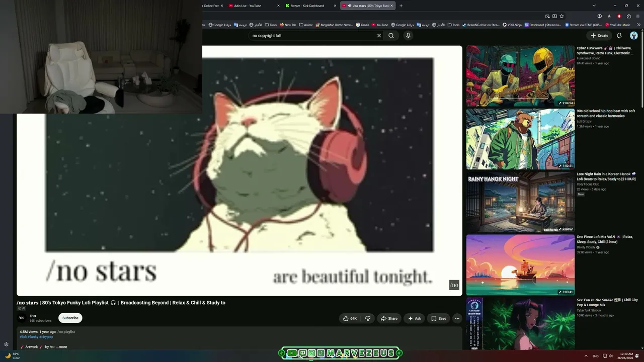644x362 pixels.
Task: Open the Barely Cloudy channel
Action: (586, 247)
